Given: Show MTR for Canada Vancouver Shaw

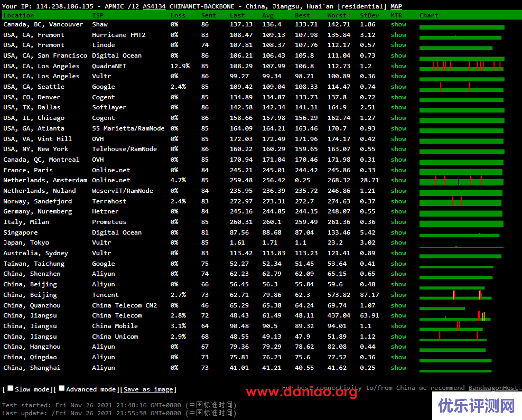Looking at the screenshot, I should tap(398, 24).
